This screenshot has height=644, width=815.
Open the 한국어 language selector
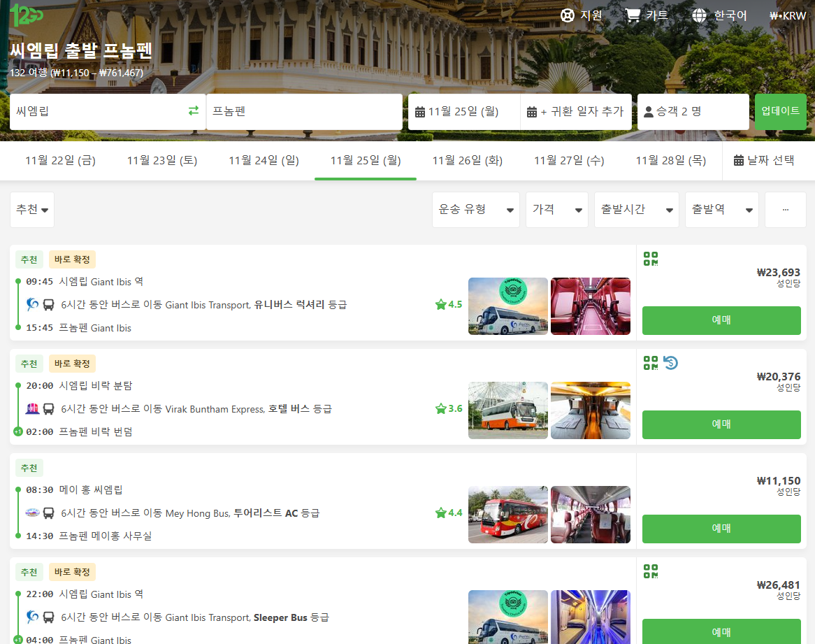point(719,15)
